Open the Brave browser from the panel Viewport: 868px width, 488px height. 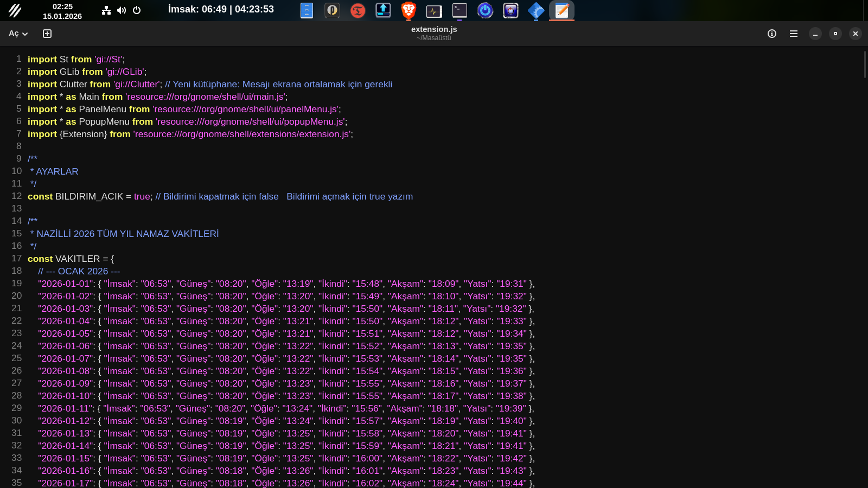[x=408, y=10]
